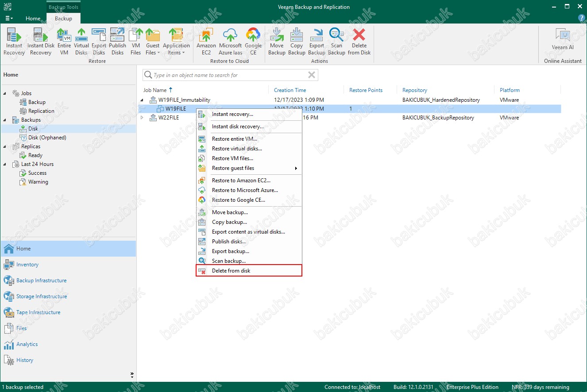Select Warning under Last 24 Hours
Image resolution: width=587 pixels, height=392 pixels.
pyautogui.click(x=38, y=182)
